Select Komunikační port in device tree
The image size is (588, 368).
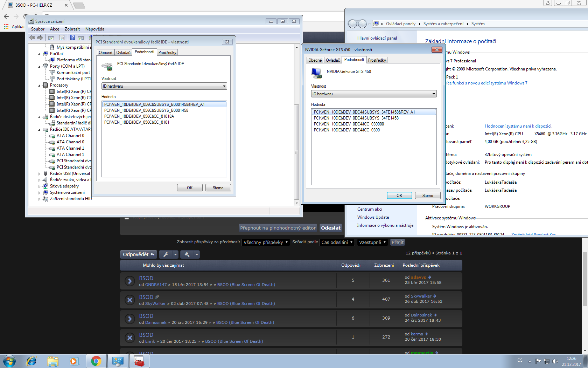pos(73,73)
